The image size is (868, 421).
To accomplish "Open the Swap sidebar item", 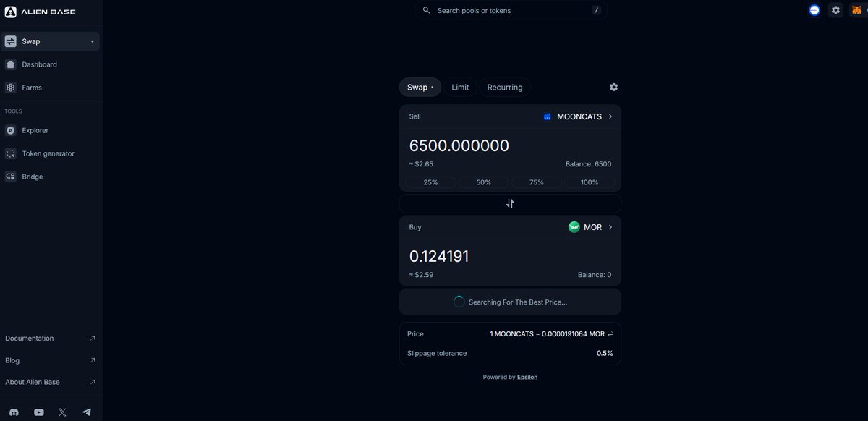I will point(50,41).
